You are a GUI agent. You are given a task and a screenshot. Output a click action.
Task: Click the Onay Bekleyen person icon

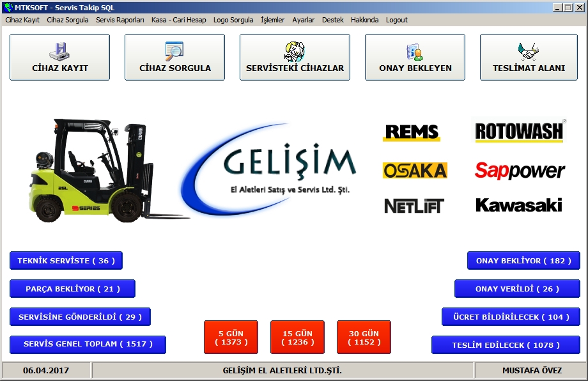(415, 51)
